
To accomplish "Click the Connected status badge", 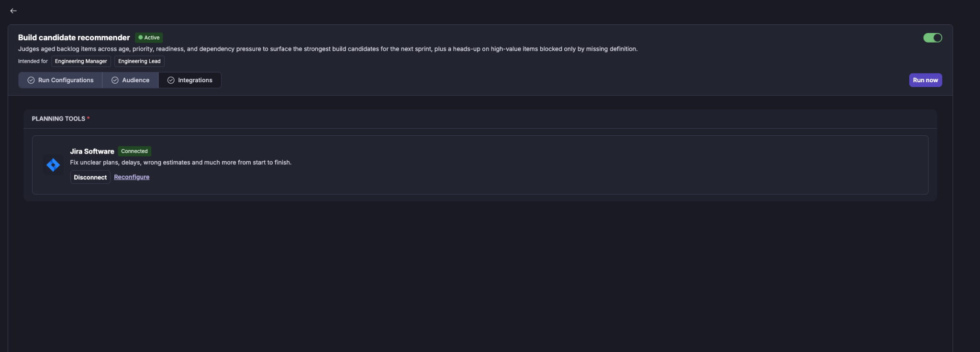I will click(x=134, y=151).
